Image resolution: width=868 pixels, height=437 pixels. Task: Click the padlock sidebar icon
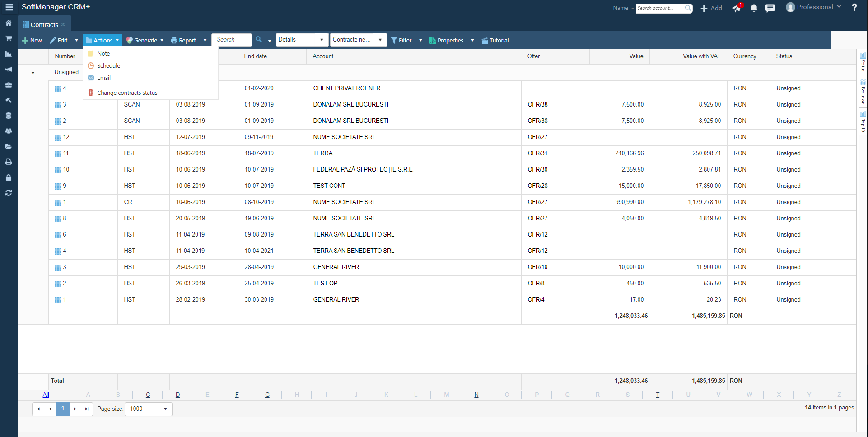pos(9,177)
